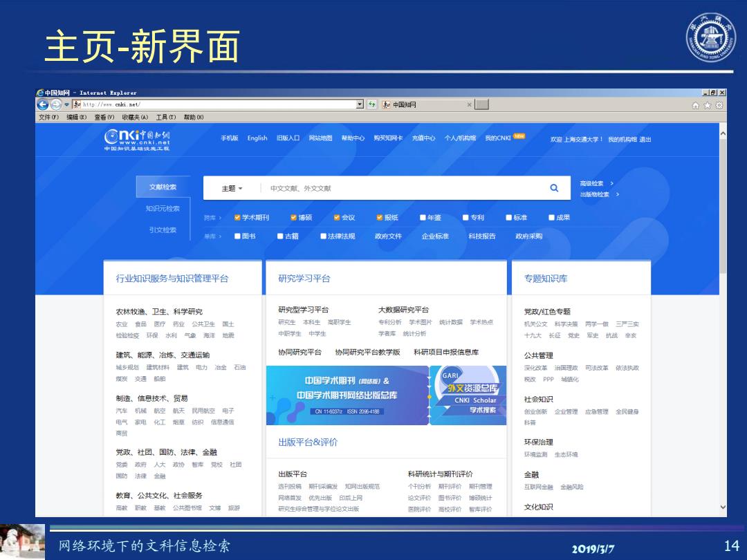Open the recent pages dropdown next to Forward
747x560 pixels.
66,105
